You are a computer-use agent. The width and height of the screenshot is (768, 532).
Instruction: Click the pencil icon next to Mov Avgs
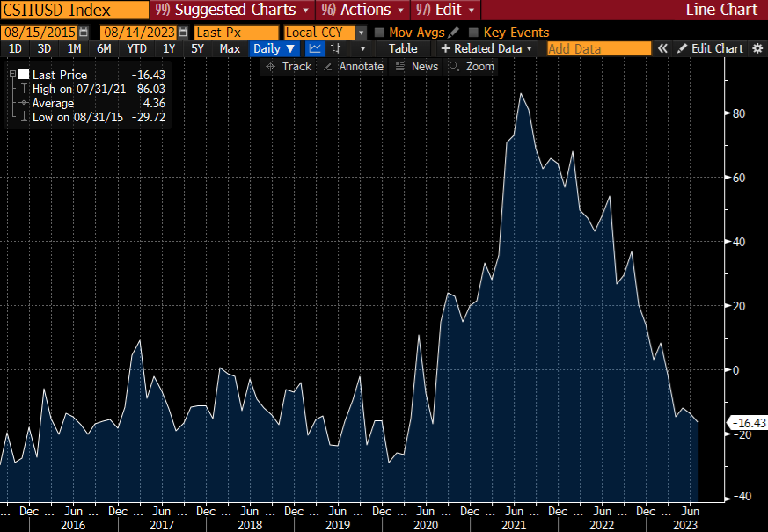point(453,33)
